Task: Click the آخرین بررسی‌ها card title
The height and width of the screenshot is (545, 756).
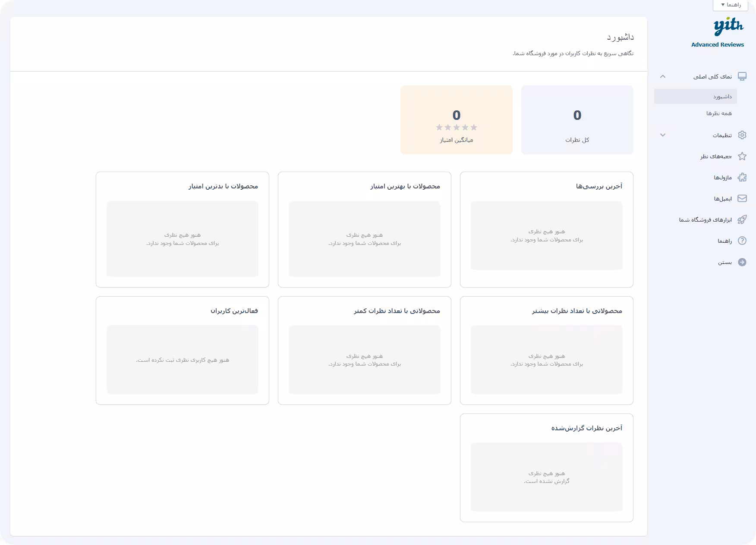Action: point(599,186)
